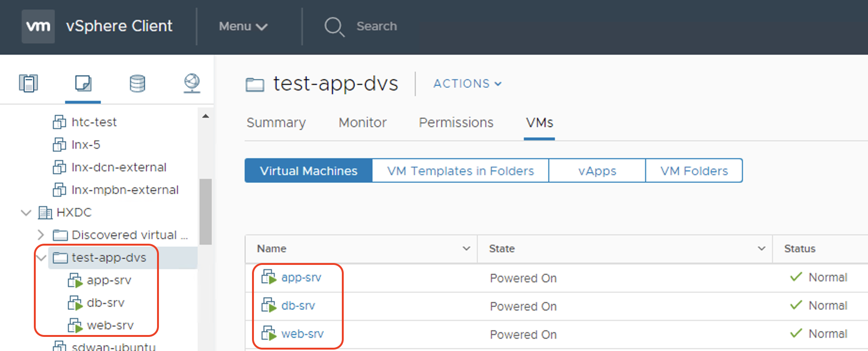The image size is (868, 351).
Task: Open the VMs and Templates view icon
Action: click(x=83, y=83)
